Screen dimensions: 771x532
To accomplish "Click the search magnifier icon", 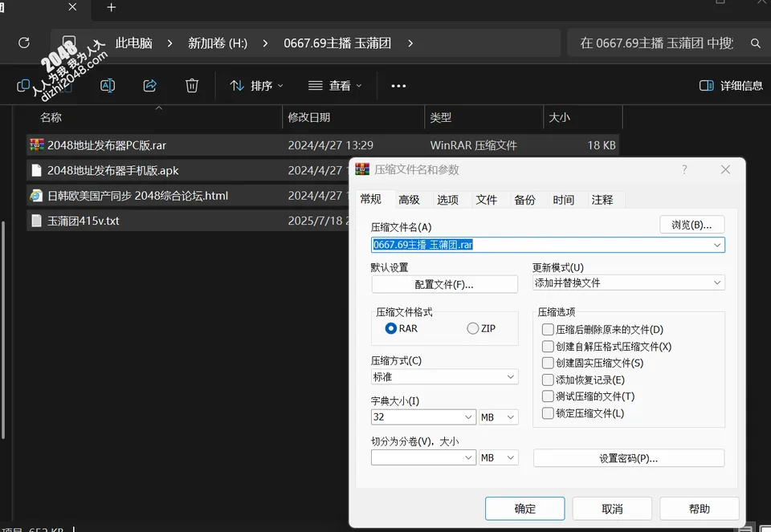I will 756,43.
